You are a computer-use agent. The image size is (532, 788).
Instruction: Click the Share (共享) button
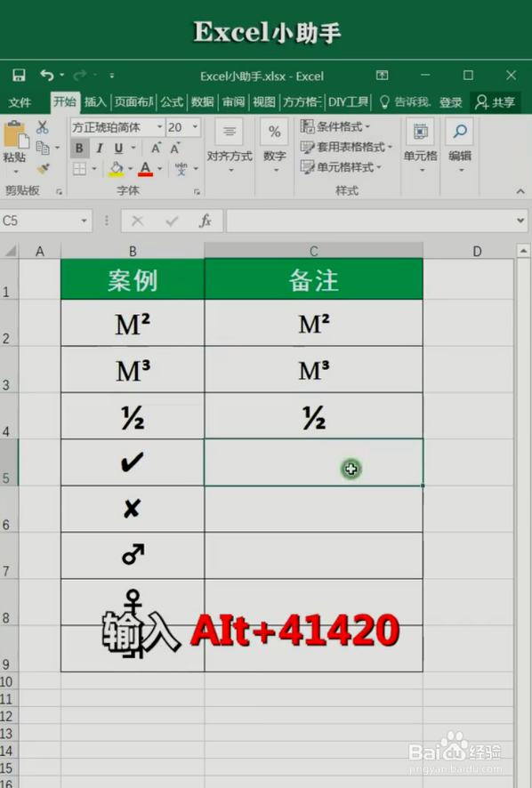point(496,102)
